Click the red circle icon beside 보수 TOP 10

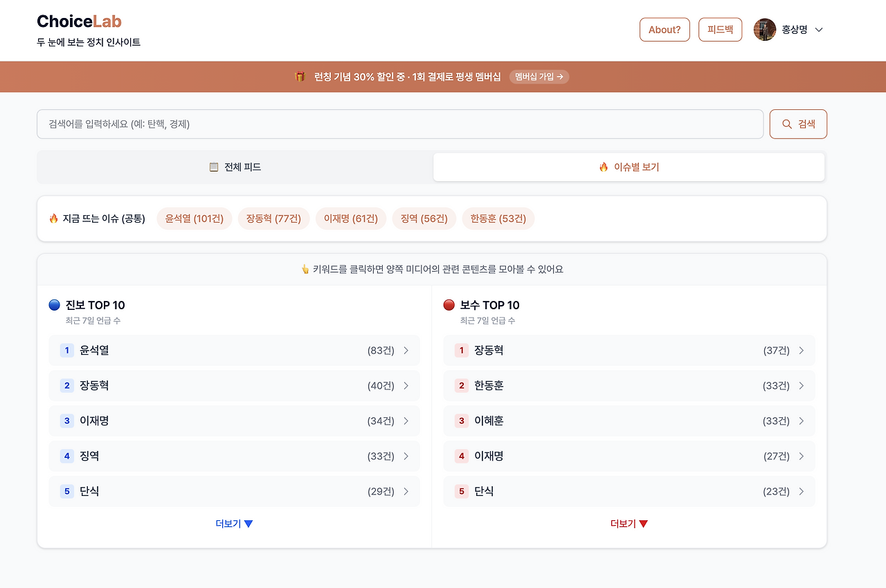448,304
